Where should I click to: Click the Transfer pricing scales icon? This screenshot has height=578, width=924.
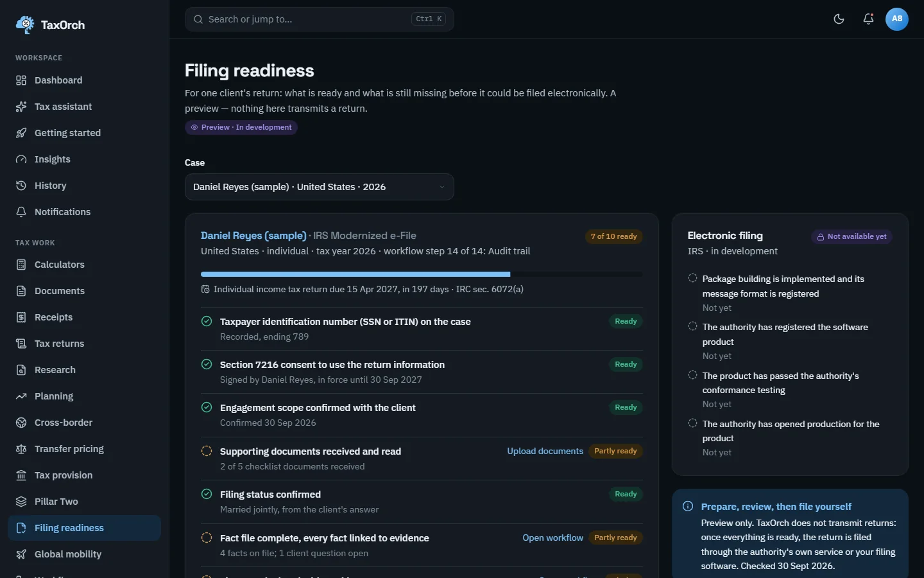(21, 449)
